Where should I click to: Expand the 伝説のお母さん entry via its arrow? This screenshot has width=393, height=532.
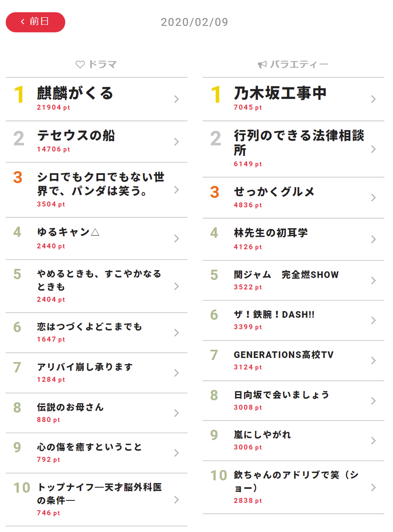(177, 413)
